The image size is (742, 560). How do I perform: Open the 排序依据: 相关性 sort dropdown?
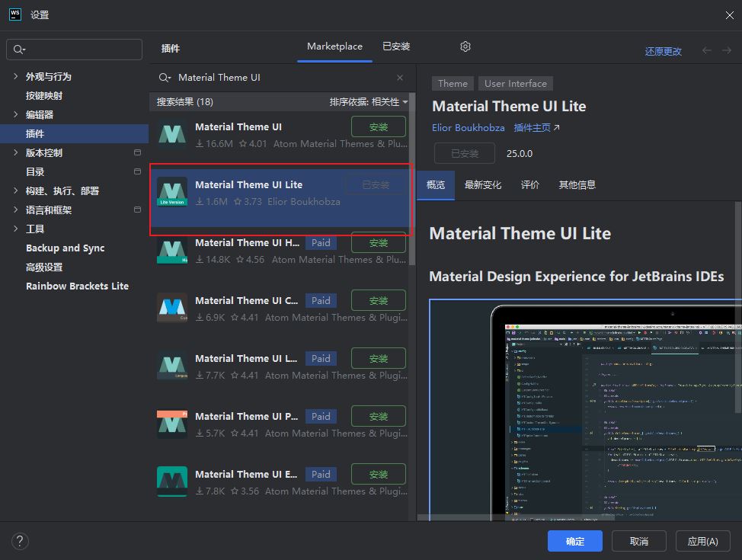tap(369, 102)
